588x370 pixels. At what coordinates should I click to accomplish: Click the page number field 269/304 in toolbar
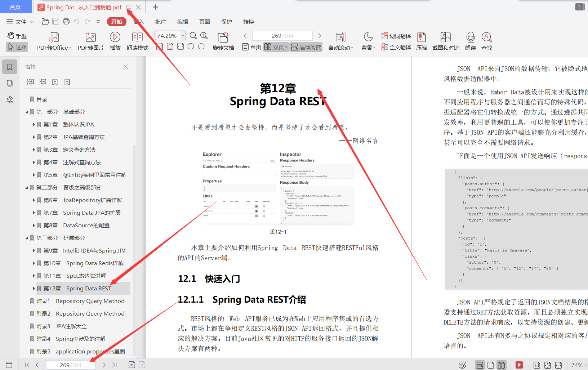(282, 36)
